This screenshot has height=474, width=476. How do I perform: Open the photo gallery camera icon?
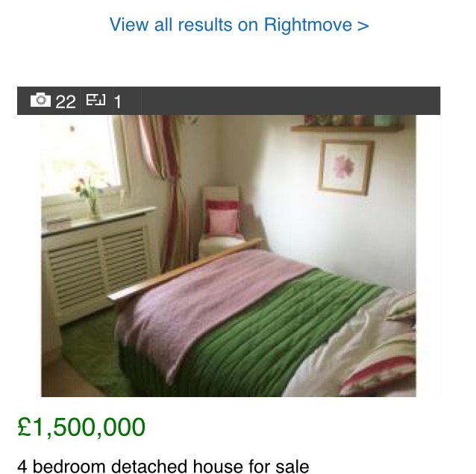[40, 100]
